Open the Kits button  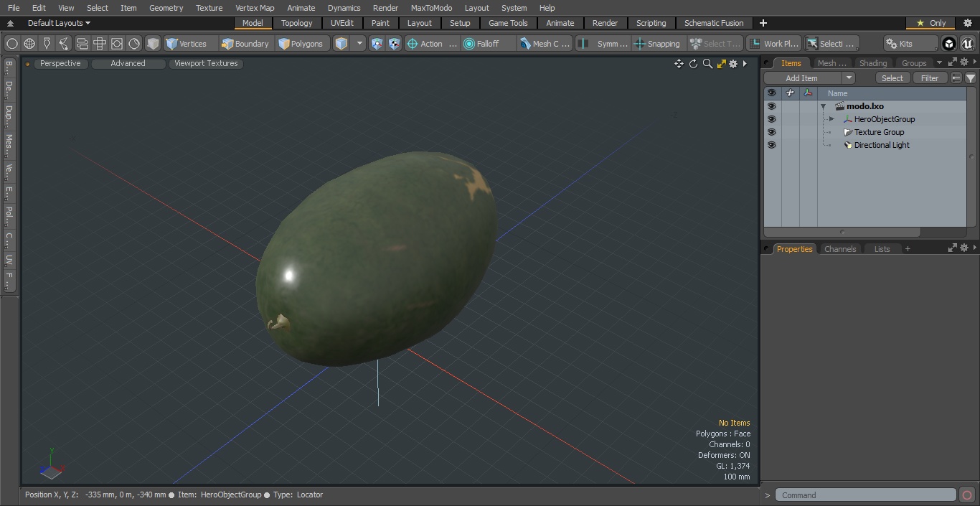click(910, 44)
